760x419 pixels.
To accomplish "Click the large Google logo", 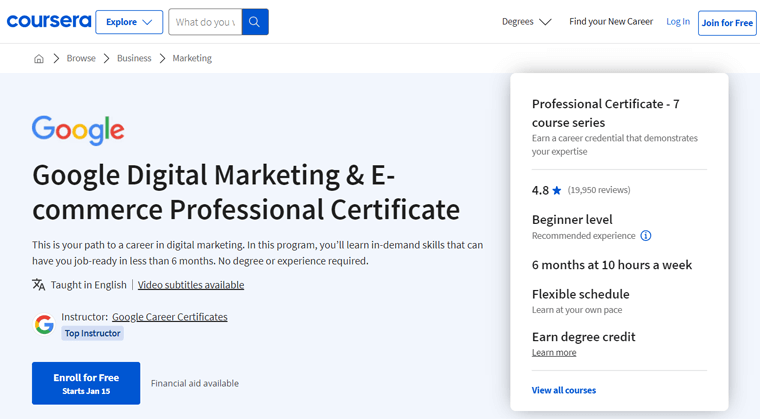I will click(x=78, y=130).
